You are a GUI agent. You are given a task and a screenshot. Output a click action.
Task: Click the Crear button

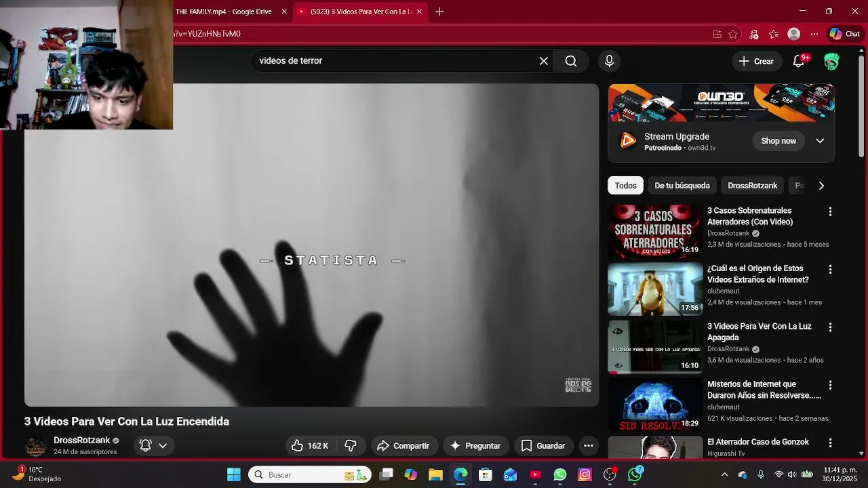[x=756, y=61]
